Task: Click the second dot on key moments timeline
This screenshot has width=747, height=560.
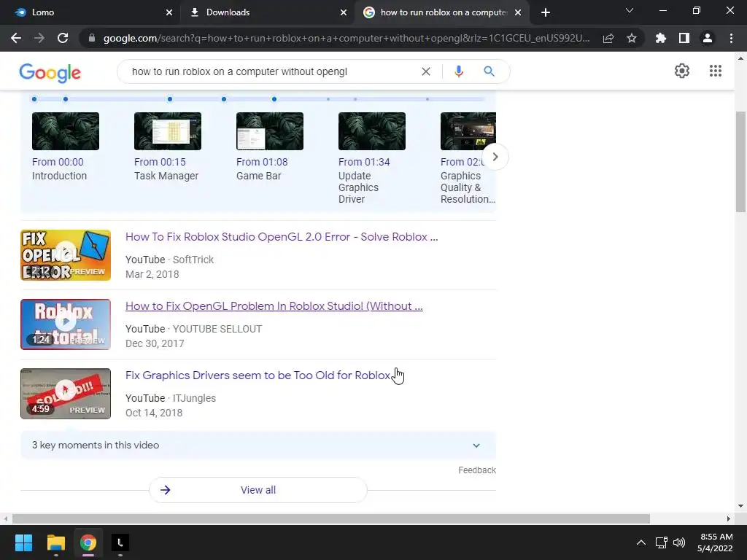Action: [66, 99]
